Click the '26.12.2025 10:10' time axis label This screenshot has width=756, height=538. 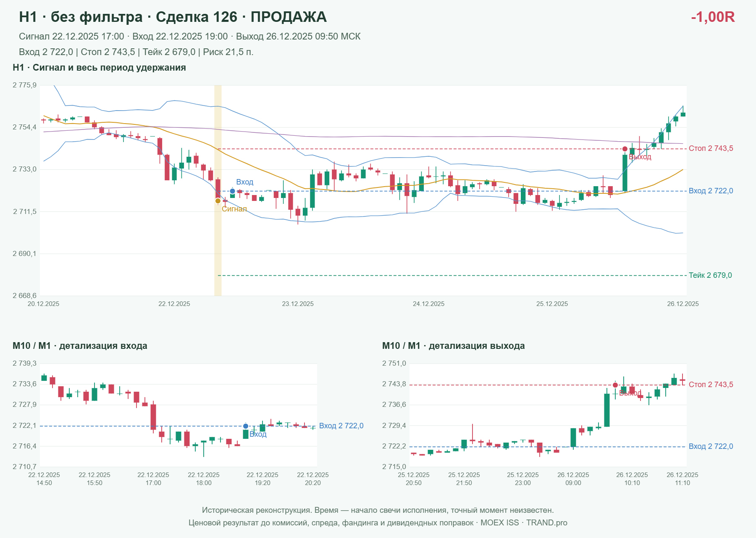click(x=632, y=479)
